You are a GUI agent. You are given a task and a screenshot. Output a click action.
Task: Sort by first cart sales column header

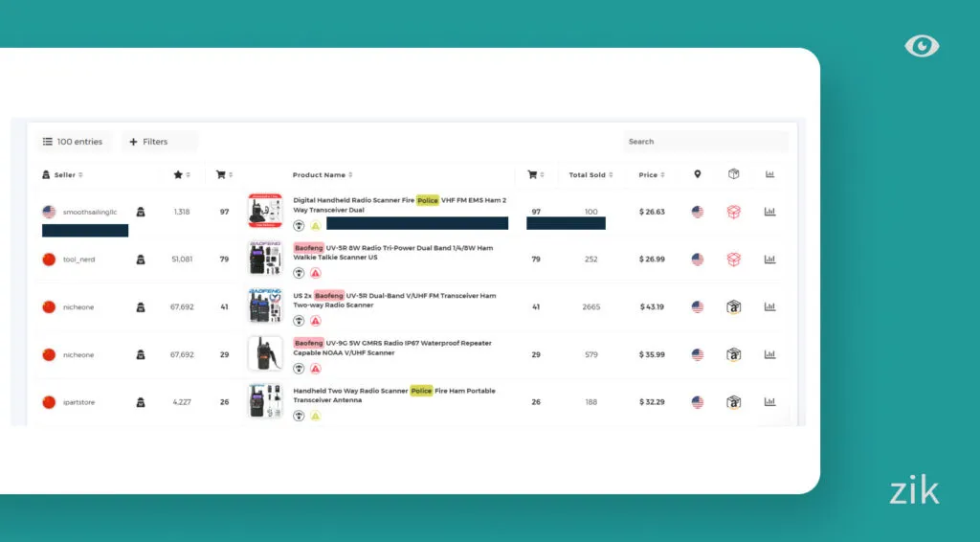tap(224, 175)
